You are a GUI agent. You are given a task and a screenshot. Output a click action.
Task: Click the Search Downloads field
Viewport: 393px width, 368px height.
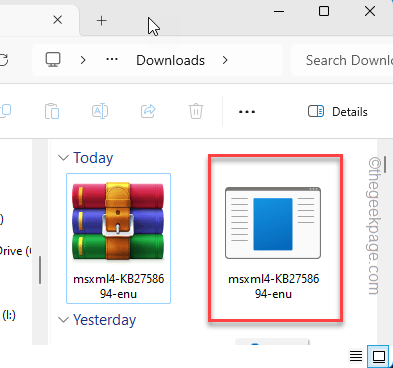click(342, 60)
